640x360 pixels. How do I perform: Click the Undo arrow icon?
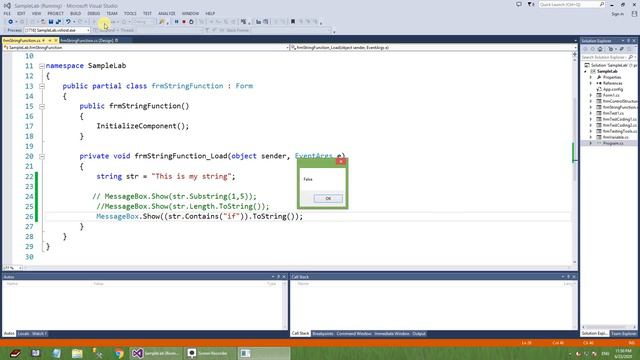68,22
